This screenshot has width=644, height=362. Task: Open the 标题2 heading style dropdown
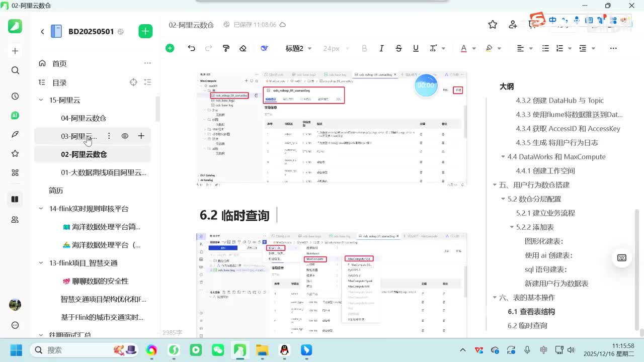click(298, 48)
